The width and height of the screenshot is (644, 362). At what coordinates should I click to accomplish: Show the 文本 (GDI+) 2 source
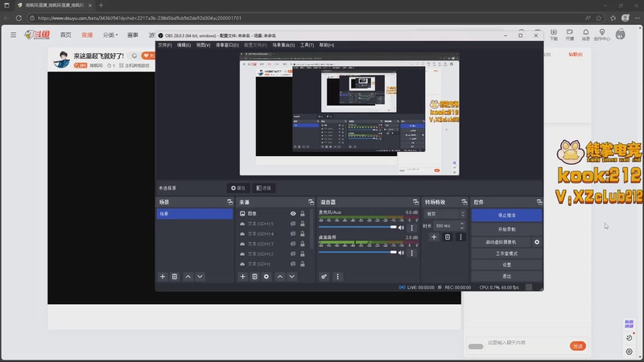coord(293,253)
